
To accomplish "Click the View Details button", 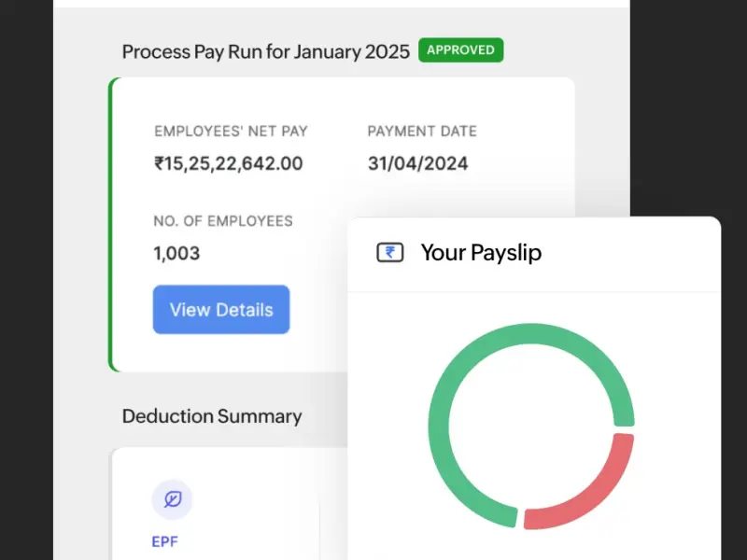I will coord(221,310).
